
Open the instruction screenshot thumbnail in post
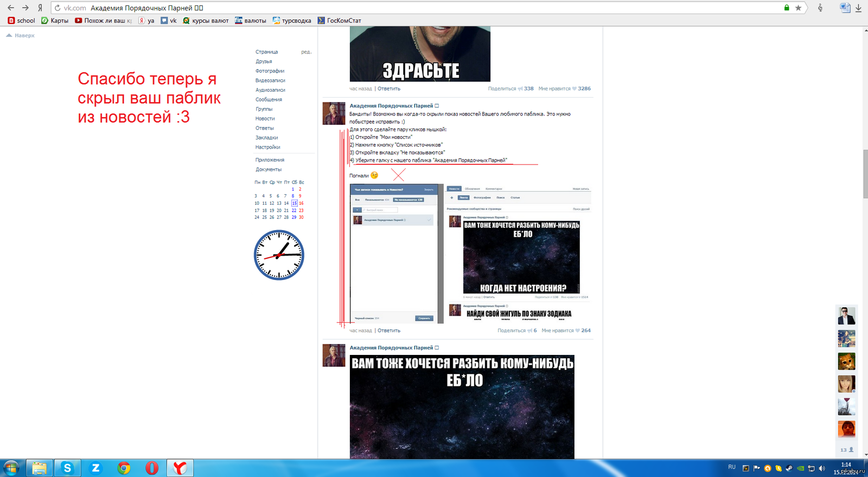click(470, 253)
